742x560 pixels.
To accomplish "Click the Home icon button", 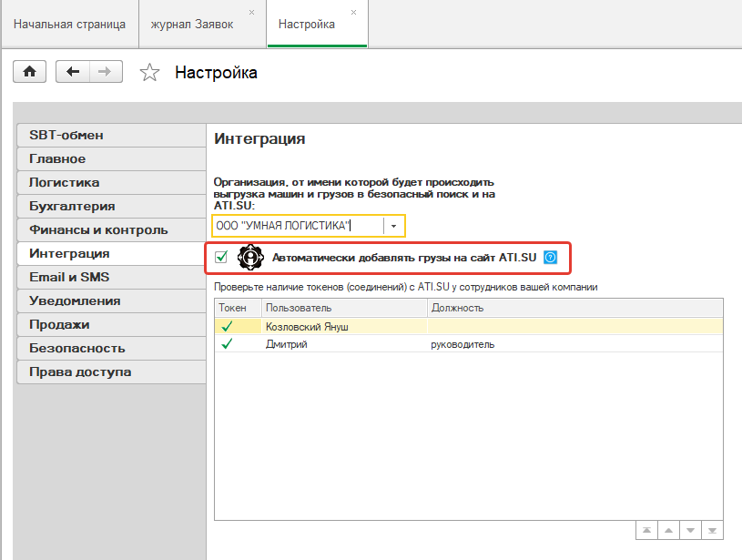I will point(29,72).
